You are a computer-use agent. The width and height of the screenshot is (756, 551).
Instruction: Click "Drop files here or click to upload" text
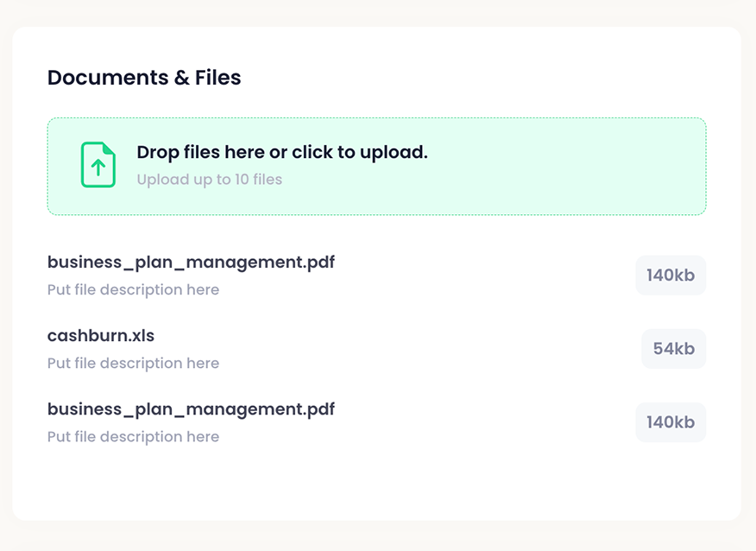coord(282,153)
